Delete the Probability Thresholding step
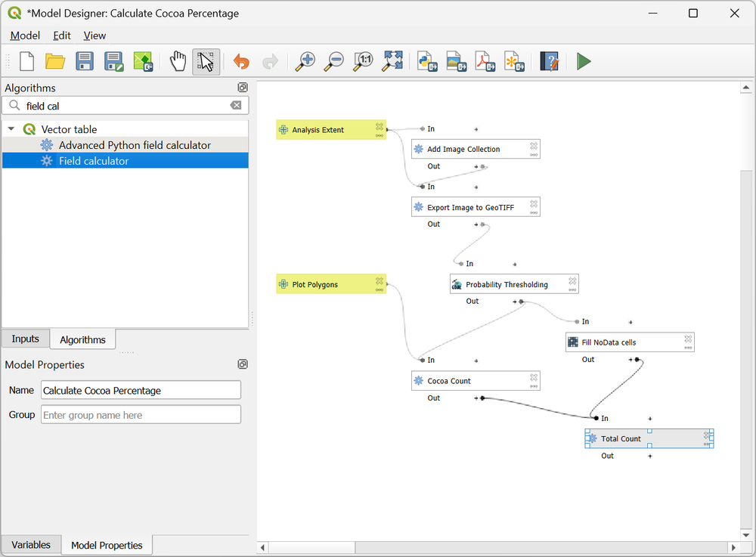The width and height of the screenshot is (756, 557). pyautogui.click(x=572, y=281)
